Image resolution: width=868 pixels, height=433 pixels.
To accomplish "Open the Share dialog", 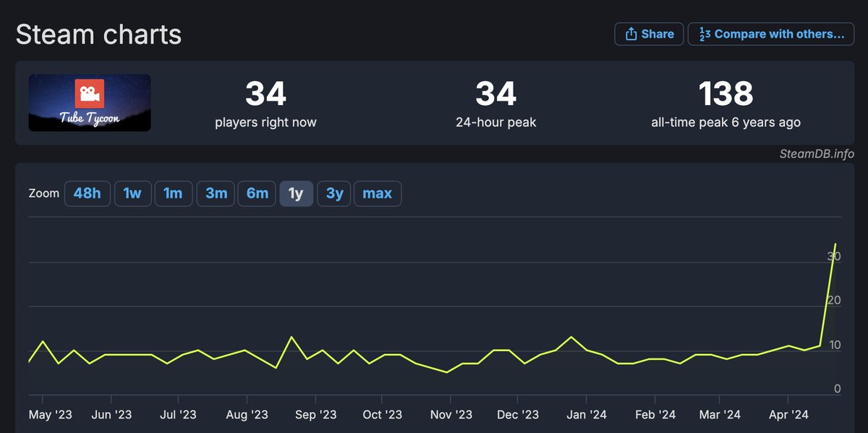I will 649,33.
